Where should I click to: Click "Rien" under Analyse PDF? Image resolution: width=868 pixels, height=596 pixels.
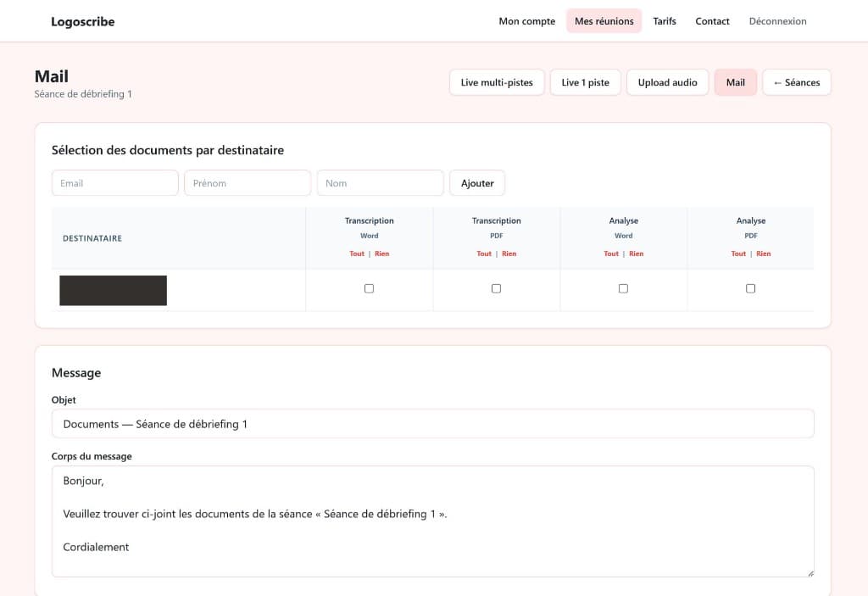[x=763, y=253]
